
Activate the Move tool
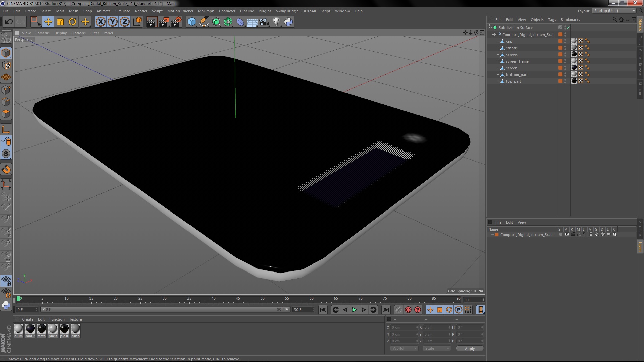point(48,22)
